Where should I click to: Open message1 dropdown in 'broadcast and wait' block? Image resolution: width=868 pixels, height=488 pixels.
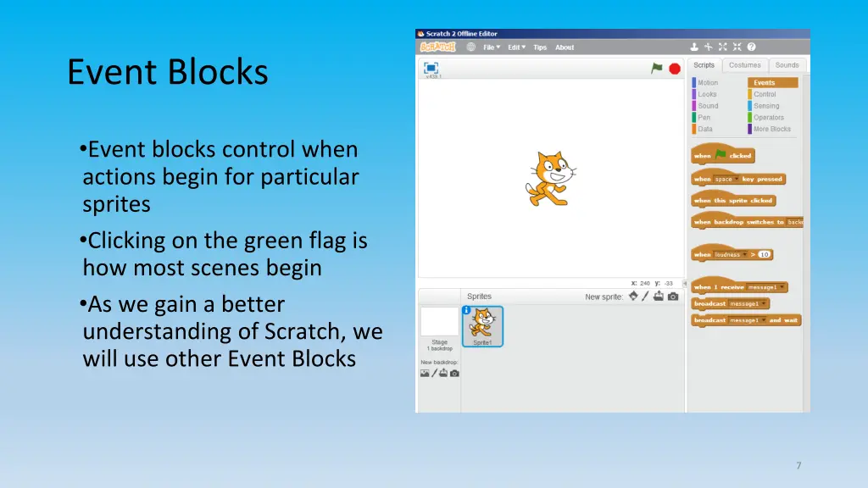pos(748,320)
